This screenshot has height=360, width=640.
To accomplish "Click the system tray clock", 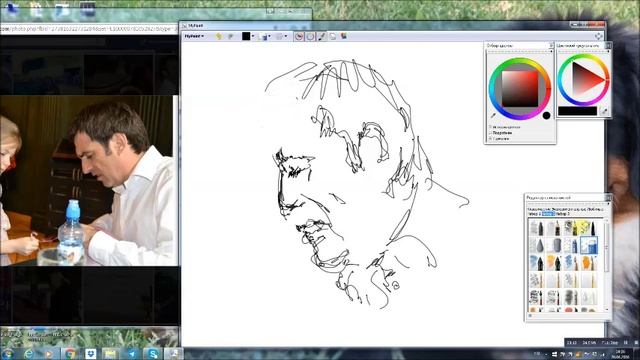I will (620, 354).
